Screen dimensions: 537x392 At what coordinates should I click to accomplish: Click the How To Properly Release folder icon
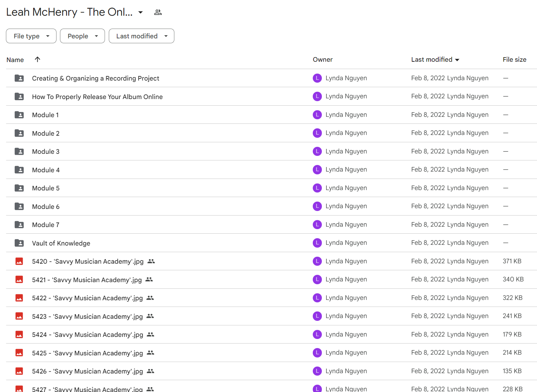click(19, 97)
